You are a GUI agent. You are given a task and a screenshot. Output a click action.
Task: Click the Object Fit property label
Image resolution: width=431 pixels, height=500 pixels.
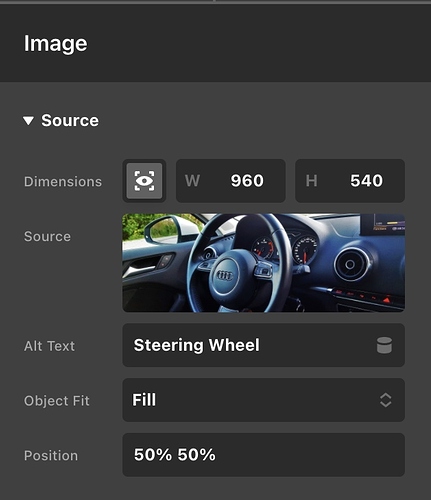(57, 401)
